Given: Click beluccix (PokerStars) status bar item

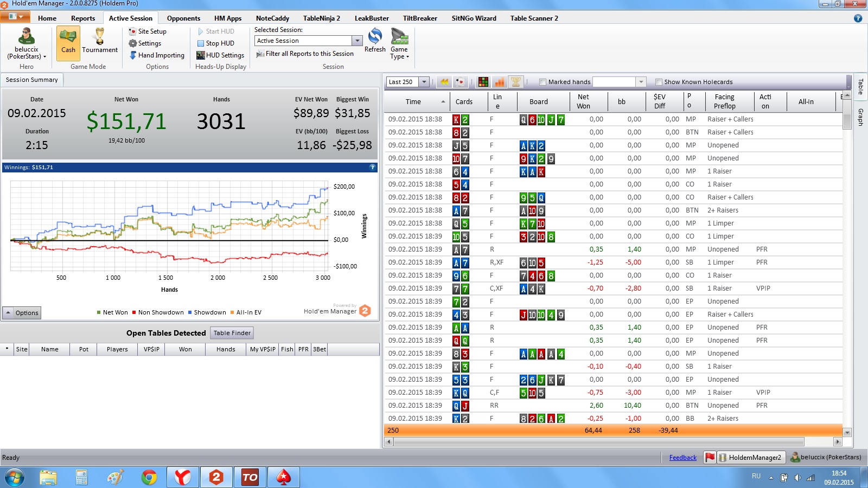Looking at the screenshot, I should click(x=826, y=457).
